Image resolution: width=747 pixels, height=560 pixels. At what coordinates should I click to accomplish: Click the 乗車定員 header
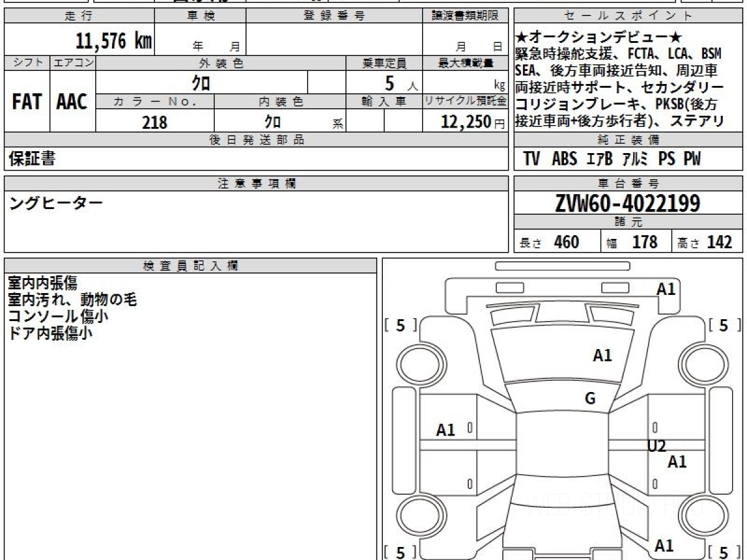[384, 63]
